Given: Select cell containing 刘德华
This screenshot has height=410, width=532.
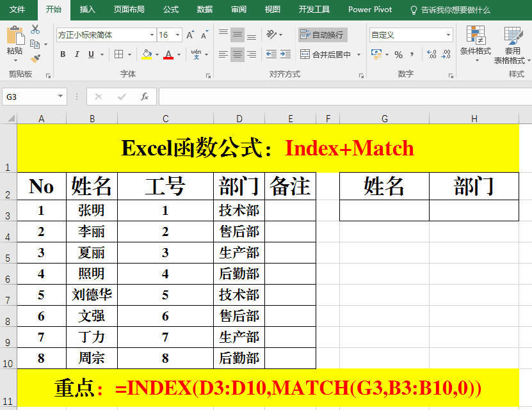Looking at the screenshot, I should (92, 295).
